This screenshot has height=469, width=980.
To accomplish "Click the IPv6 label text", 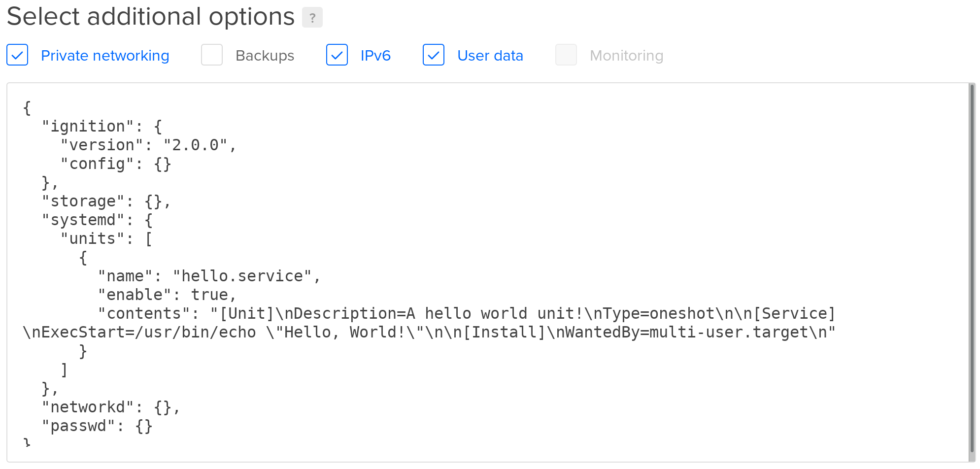I will point(375,56).
